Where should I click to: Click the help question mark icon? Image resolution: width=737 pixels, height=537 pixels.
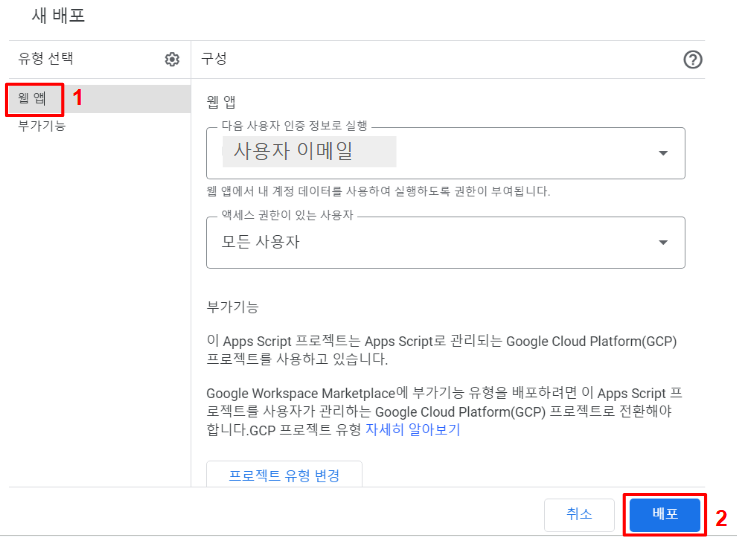693,60
